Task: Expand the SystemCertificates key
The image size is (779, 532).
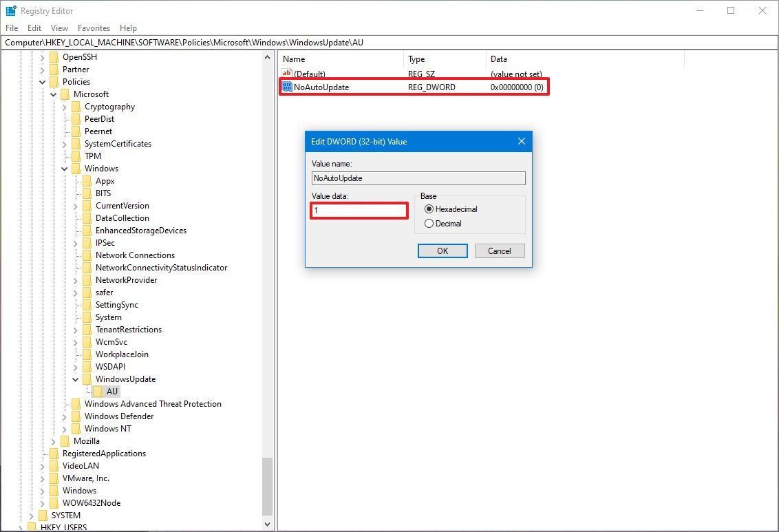Action: [x=64, y=144]
